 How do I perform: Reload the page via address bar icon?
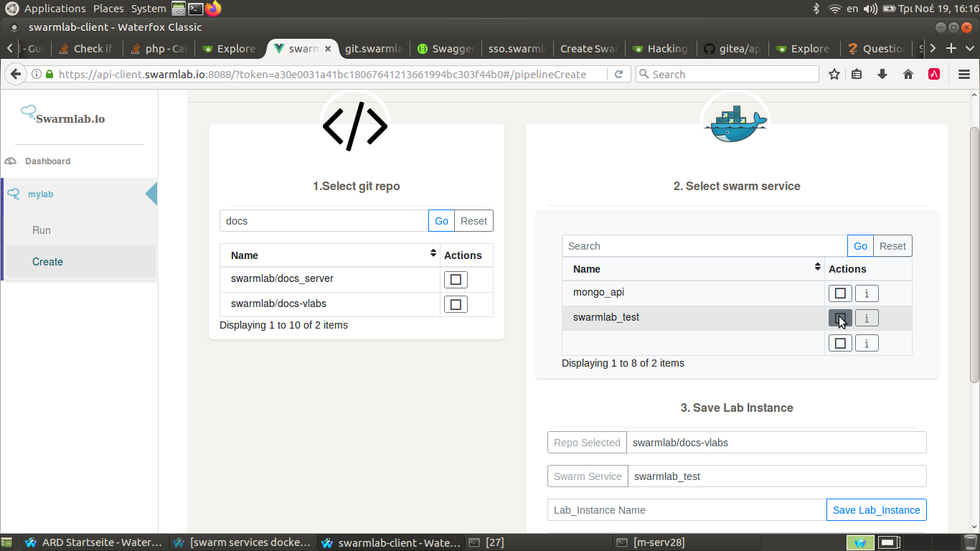click(618, 74)
